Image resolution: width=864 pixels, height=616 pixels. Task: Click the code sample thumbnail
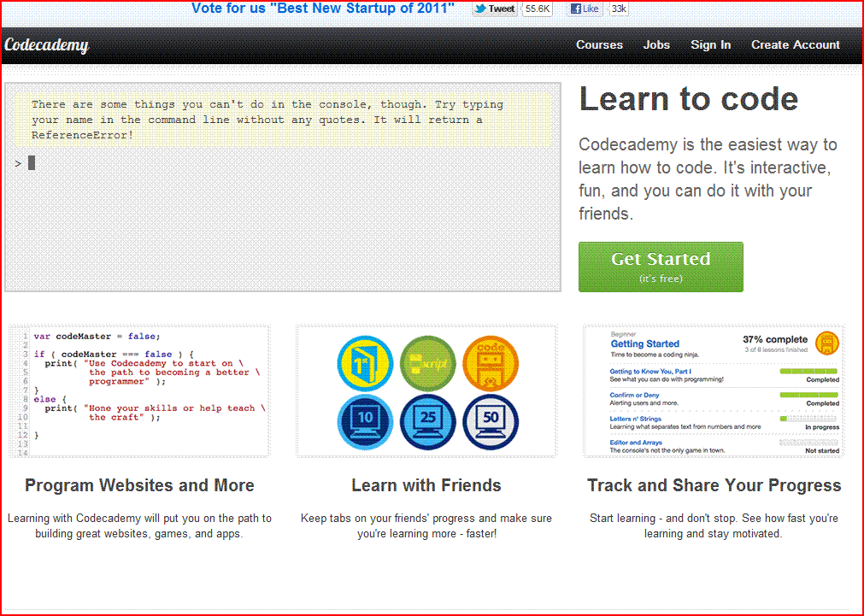(140, 391)
